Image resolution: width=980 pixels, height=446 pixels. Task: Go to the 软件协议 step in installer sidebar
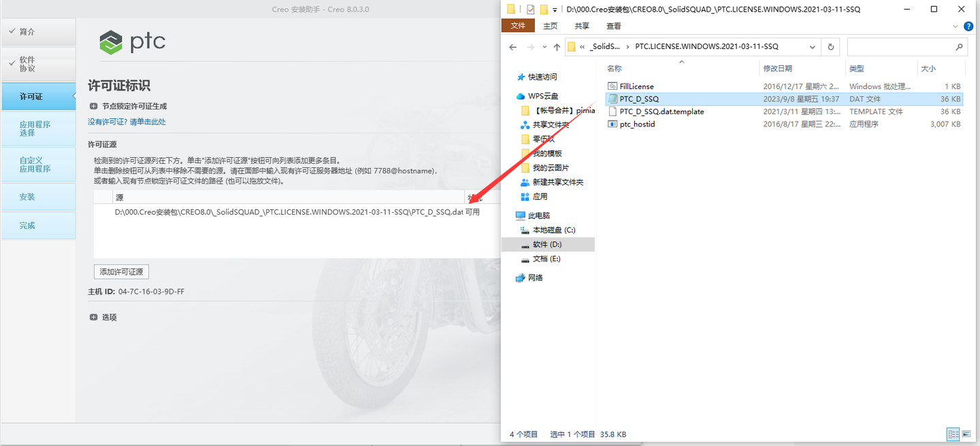point(38,64)
